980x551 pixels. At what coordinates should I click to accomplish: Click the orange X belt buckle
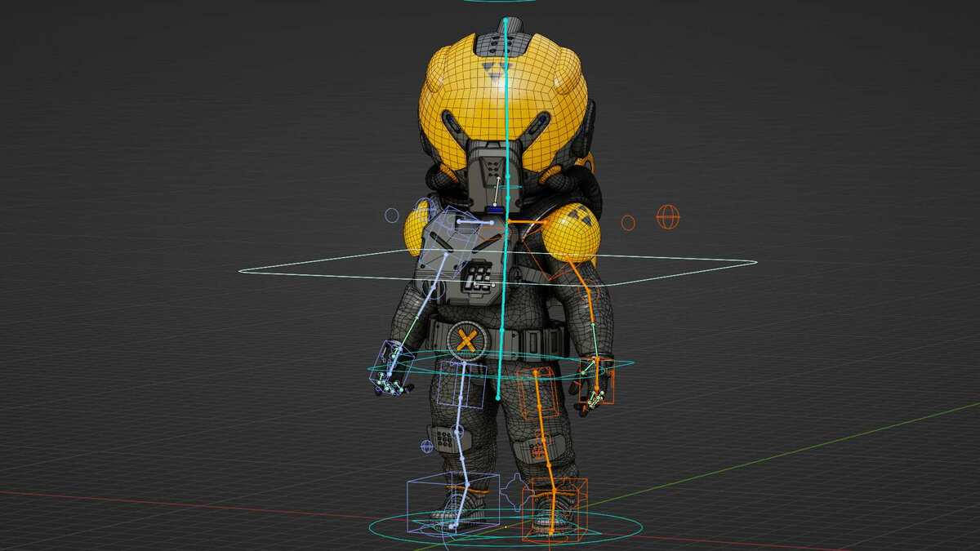coord(466,340)
